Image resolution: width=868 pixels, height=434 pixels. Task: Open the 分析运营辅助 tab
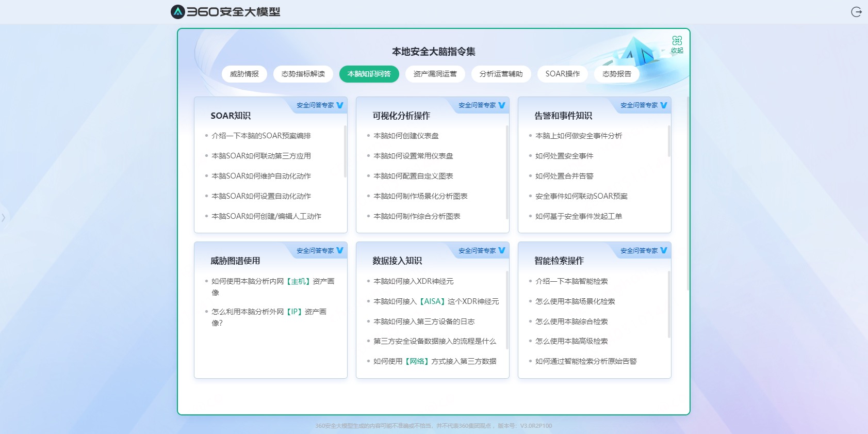[501, 74]
